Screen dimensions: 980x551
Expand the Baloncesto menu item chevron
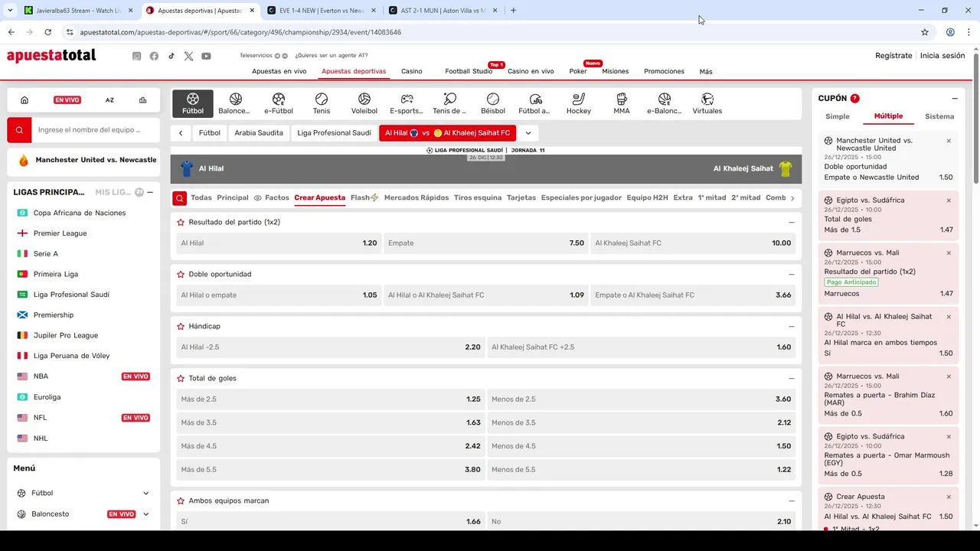(145, 514)
